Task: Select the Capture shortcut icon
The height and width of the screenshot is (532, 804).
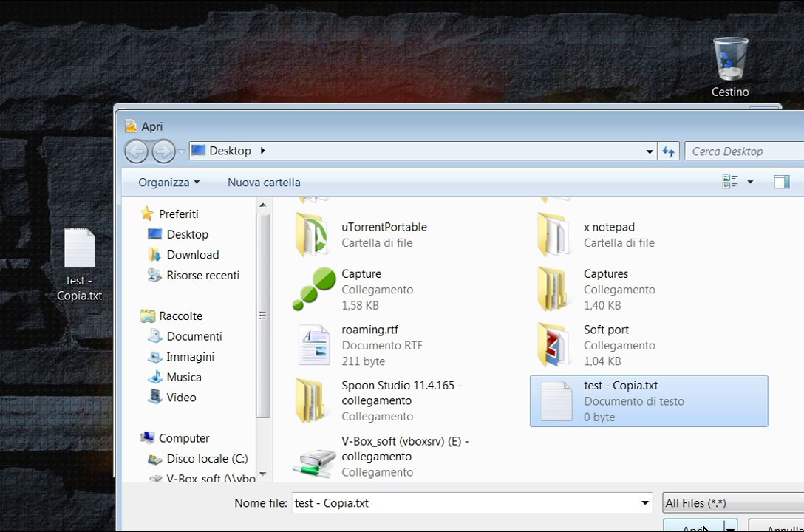Action: tap(313, 289)
